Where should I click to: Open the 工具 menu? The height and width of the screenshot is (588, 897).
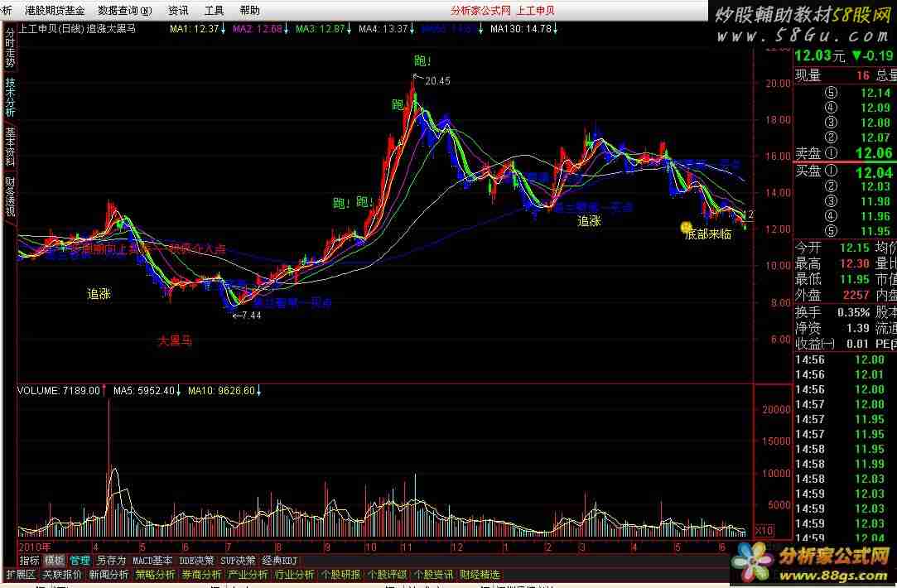214,10
